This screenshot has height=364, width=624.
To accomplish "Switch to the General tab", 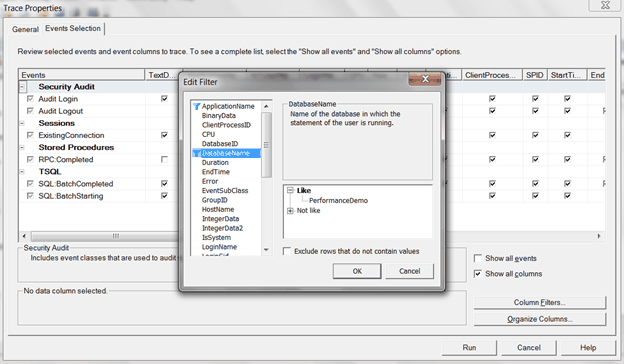I will (x=25, y=29).
